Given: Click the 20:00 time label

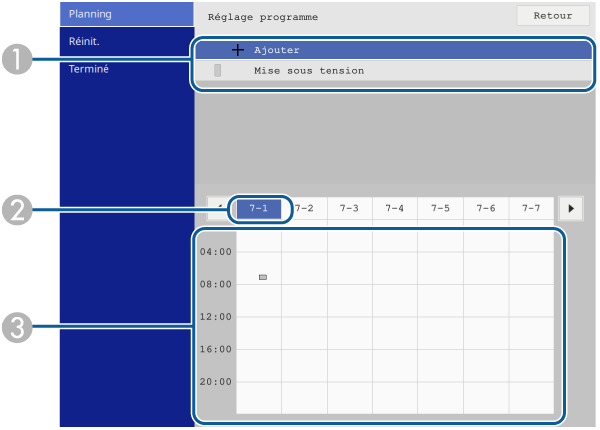Looking at the screenshot, I should pyautogui.click(x=216, y=382).
